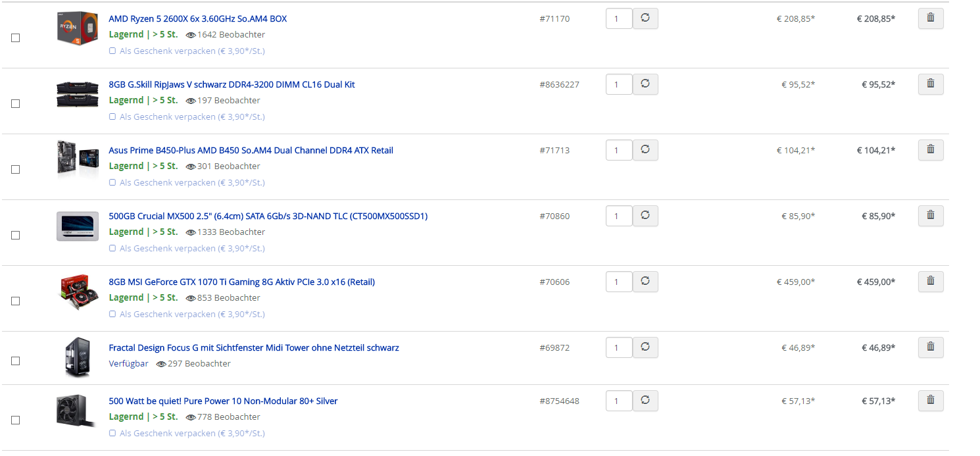Open the Fractal Design case thumbnail image
Viewport: 980px width, 456px height.
[78, 357]
